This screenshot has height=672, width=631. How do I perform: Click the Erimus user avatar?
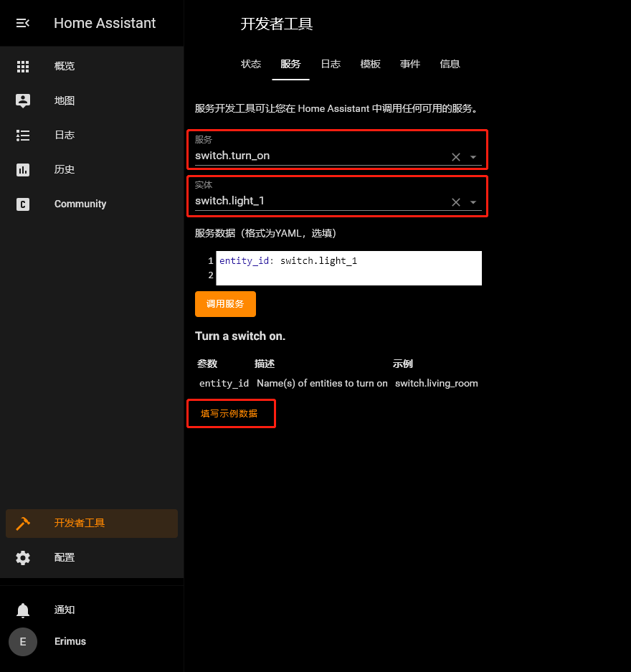point(23,642)
